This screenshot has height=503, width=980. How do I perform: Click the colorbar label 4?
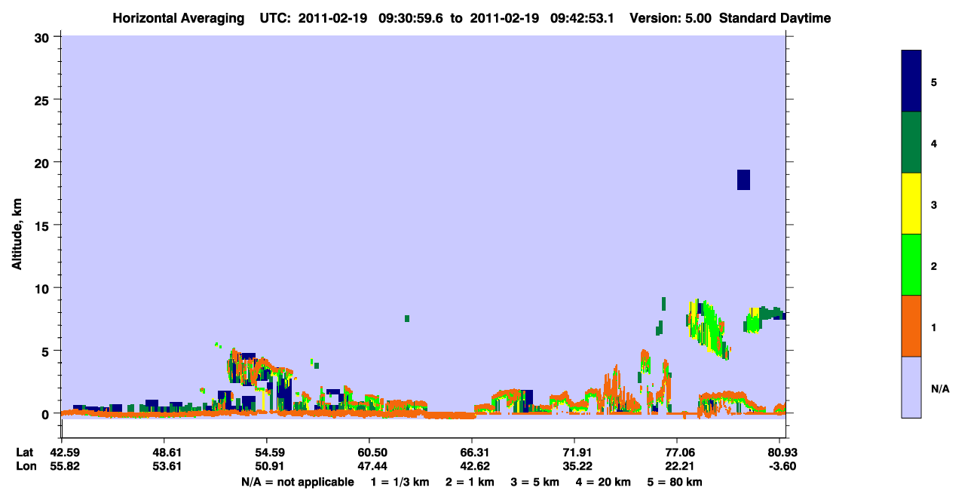[934, 143]
